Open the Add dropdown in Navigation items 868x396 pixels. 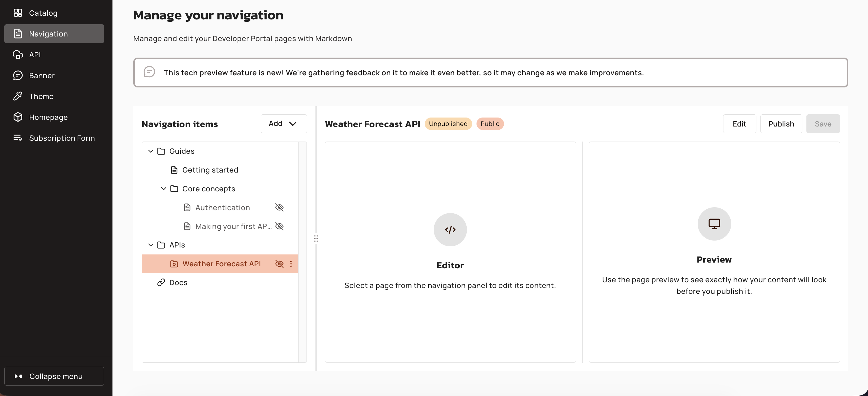[x=283, y=124]
